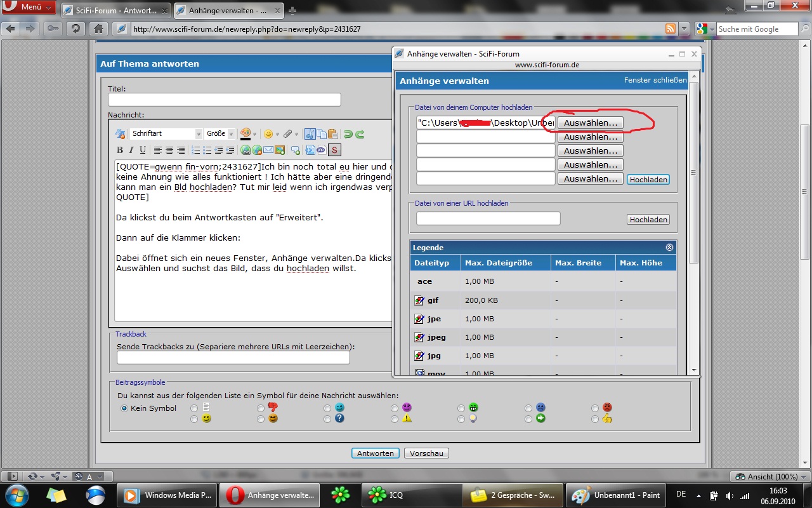
Task: Switch to the "SciFi-Forum - Antwort..." tab
Action: 115,10
